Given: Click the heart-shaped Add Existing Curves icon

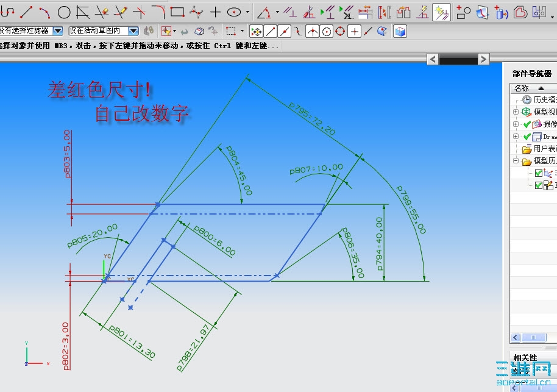Looking at the screenshot, I should point(520,12).
